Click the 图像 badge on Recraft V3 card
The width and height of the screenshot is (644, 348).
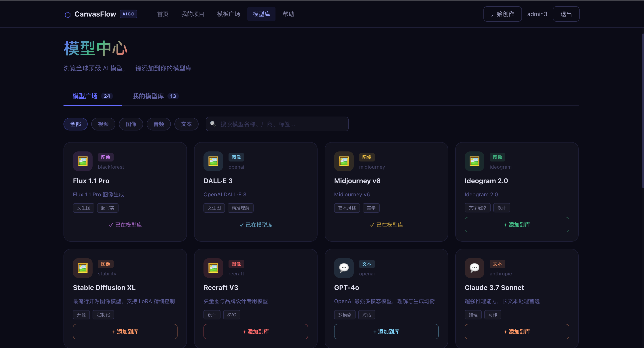pyautogui.click(x=236, y=264)
